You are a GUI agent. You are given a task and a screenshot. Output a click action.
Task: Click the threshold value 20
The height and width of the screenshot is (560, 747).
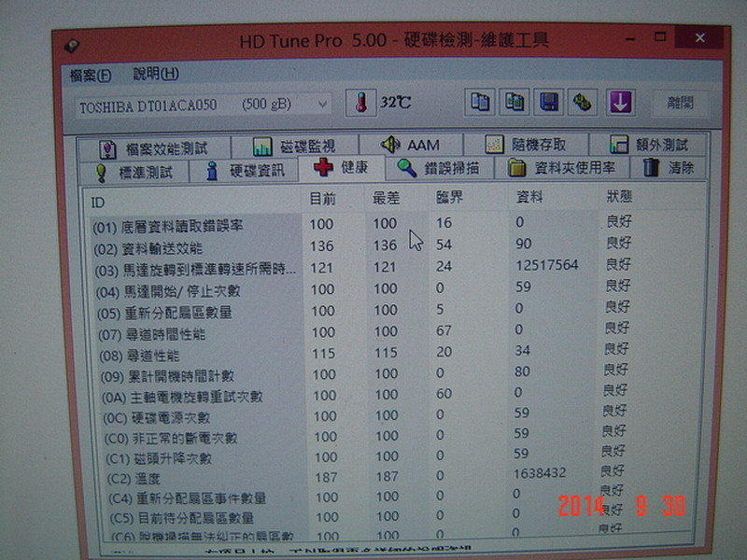coord(444,352)
